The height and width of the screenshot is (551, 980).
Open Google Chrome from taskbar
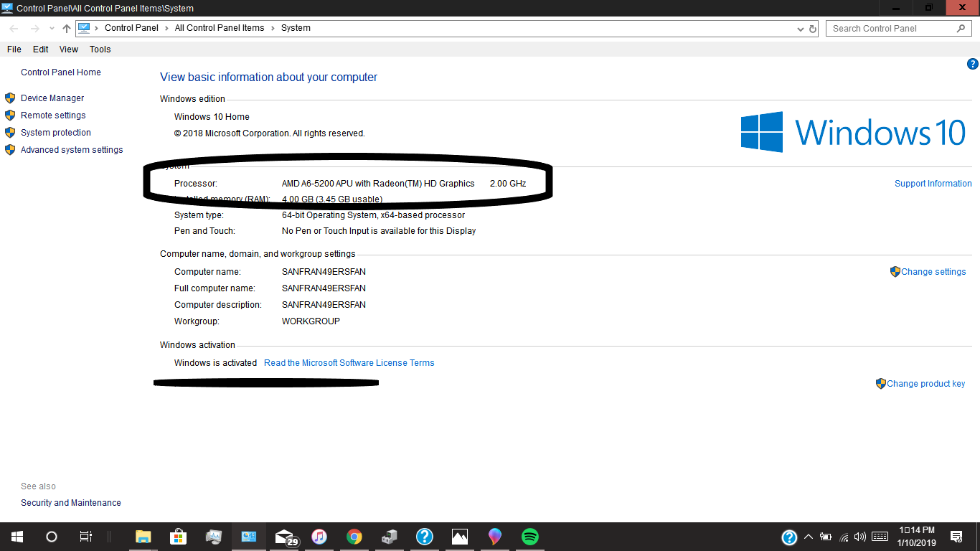[354, 537]
